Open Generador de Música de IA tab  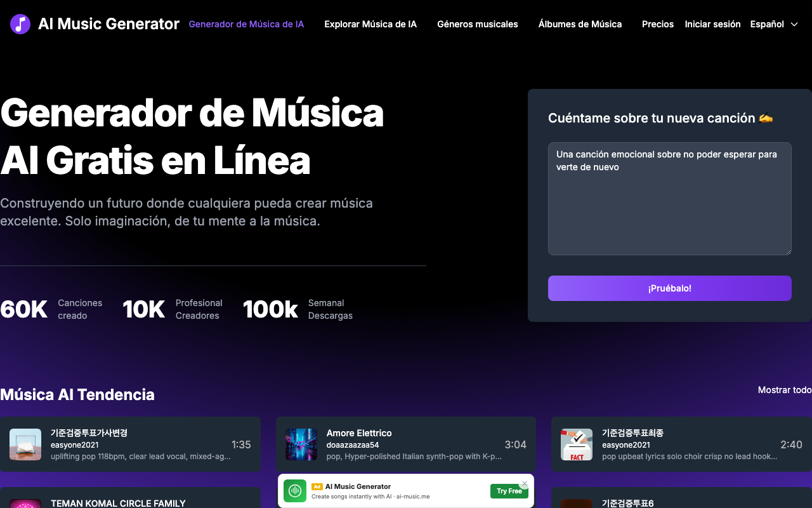(246, 24)
